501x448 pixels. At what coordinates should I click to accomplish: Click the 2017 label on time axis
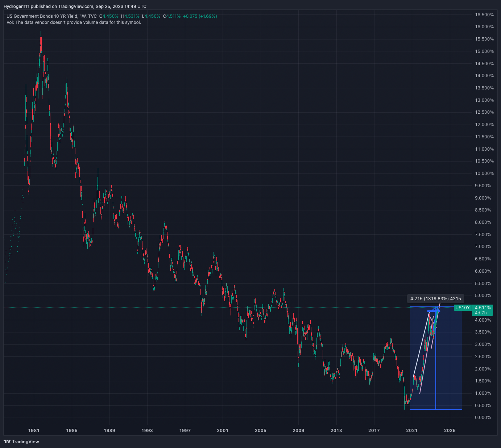coord(374,431)
